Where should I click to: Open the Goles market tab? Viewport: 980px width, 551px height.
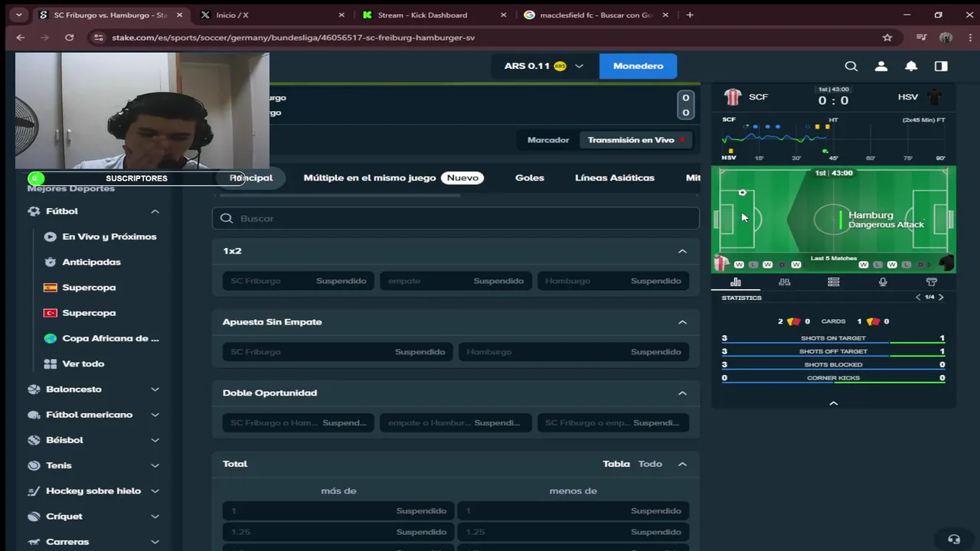tap(530, 178)
